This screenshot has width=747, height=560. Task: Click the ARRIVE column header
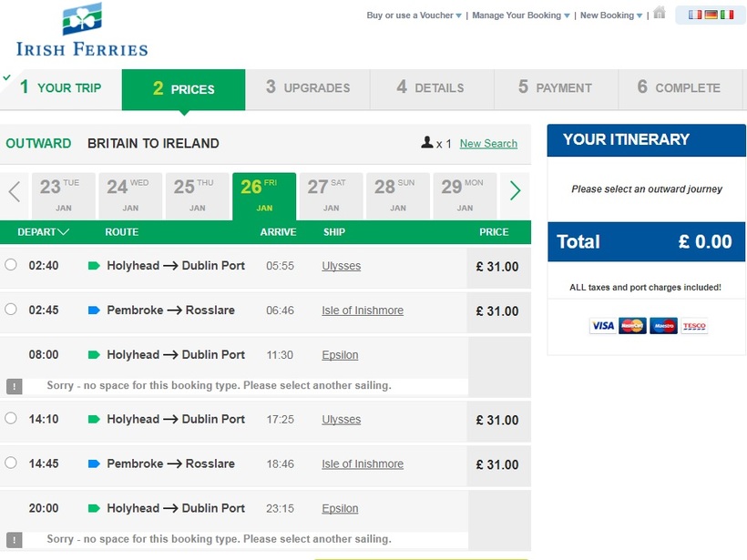click(x=278, y=232)
